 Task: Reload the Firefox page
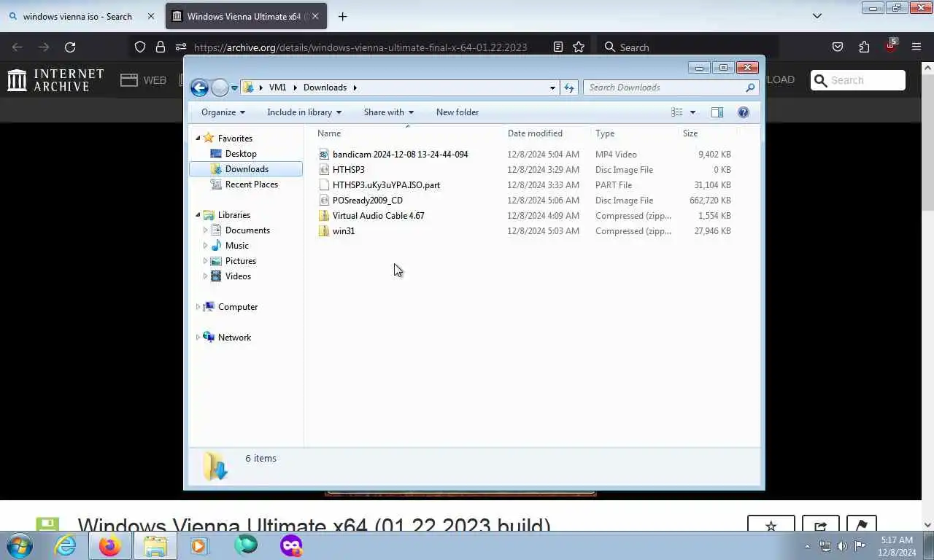pyautogui.click(x=70, y=47)
